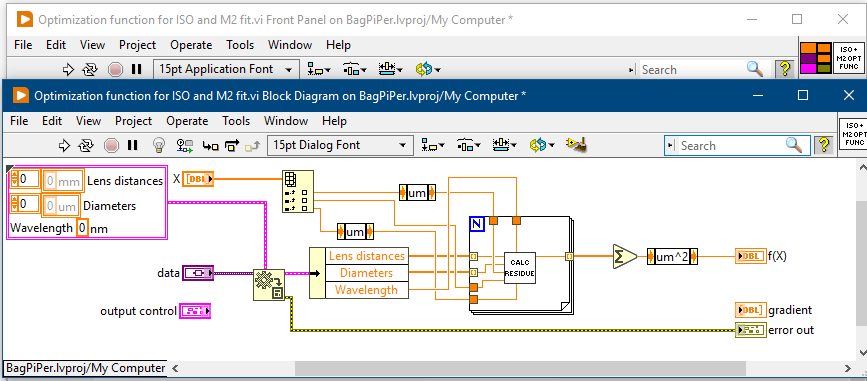Screen dimensions: 867x381
Task: Select the summation Add Array Elements node
Action: pos(624,257)
